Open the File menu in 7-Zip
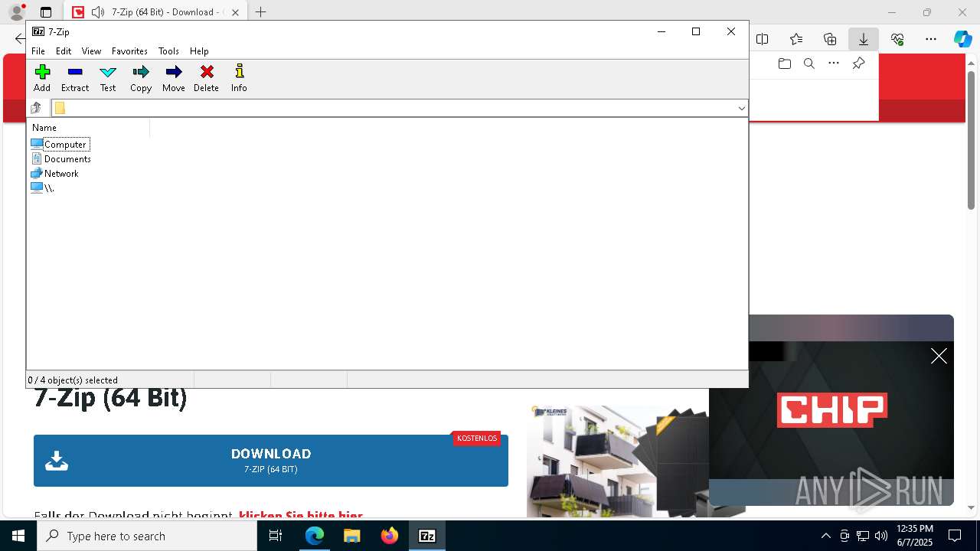The width and height of the screenshot is (980, 551). click(x=38, y=51)
